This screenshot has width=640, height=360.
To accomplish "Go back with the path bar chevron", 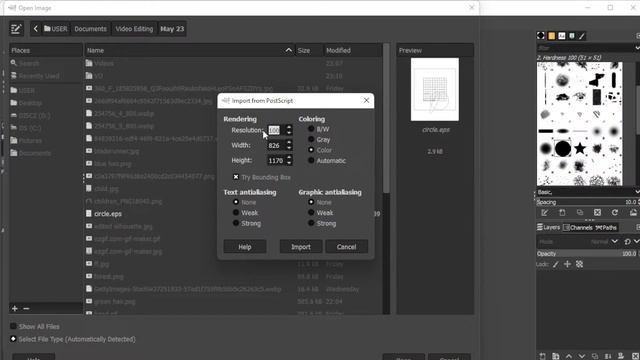I will [x=36, y=29].
